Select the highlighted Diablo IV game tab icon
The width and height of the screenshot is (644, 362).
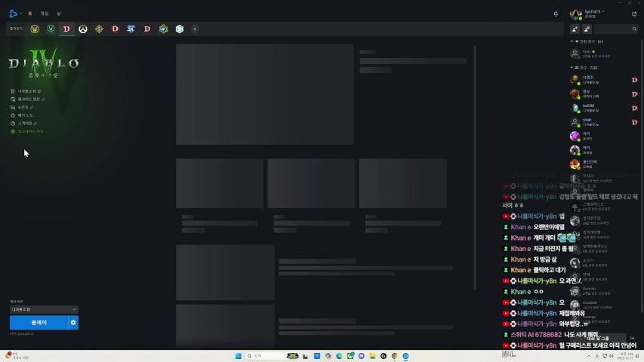[66, 29]
